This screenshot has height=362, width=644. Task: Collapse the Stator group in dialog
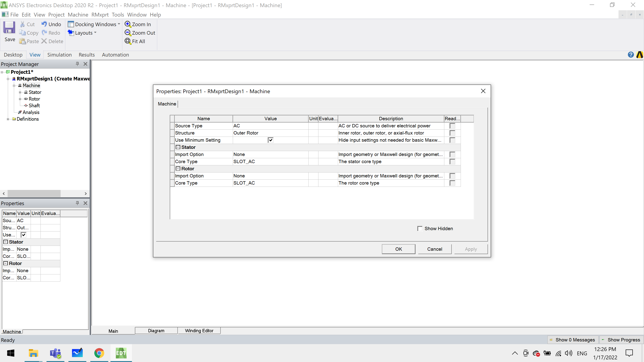coord(178,147)
